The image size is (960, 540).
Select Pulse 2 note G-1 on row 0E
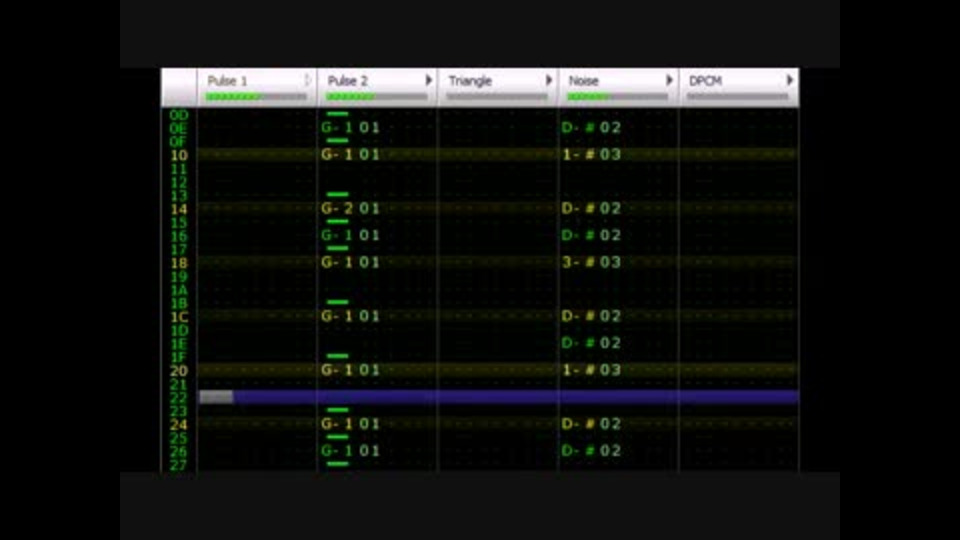click(350, 127)
